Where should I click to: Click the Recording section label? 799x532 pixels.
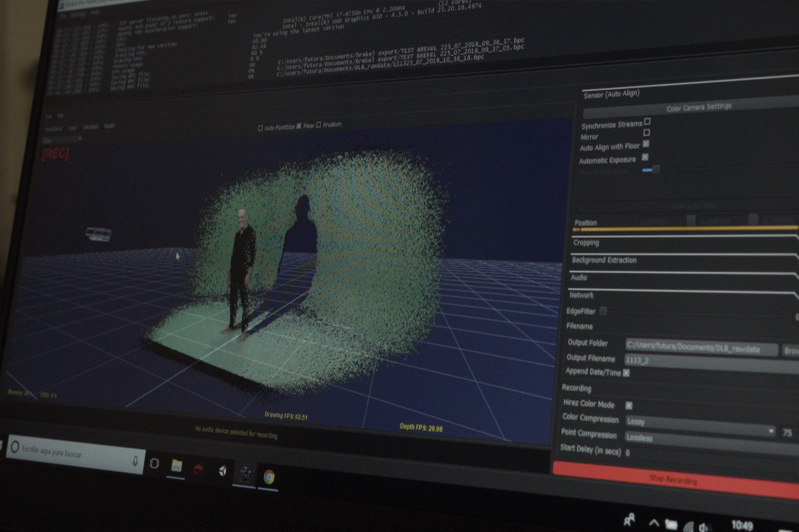(576, 388)
